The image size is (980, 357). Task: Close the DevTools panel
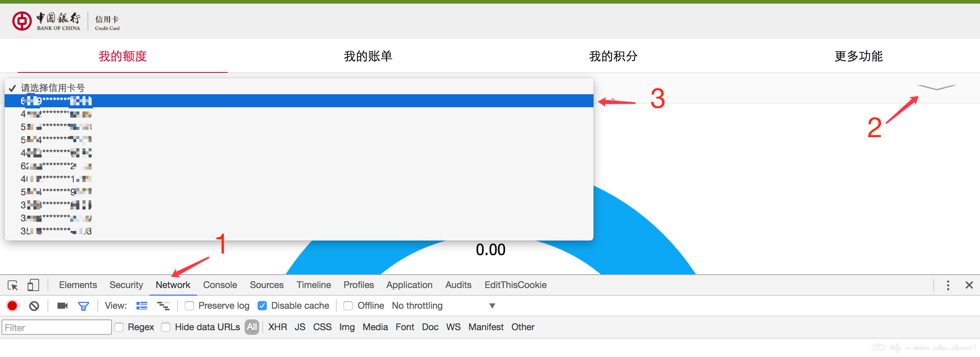click(969, 285)
